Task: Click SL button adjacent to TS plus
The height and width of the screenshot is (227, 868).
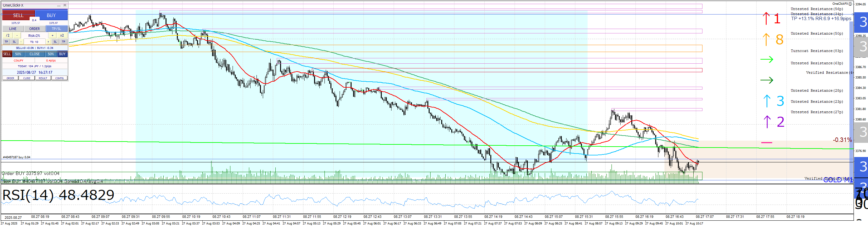Action: pos(55,42)
